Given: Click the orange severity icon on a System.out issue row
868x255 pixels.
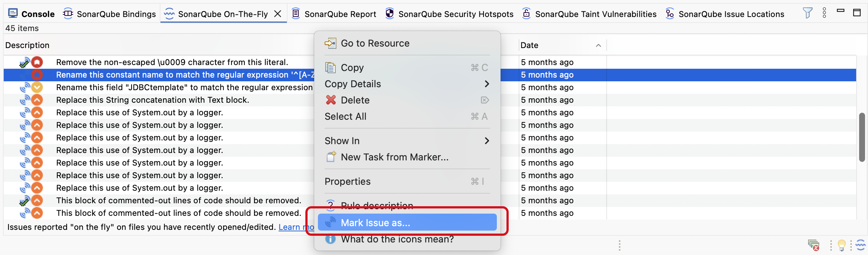Looking at the screenshot, I should pos(37,112).
